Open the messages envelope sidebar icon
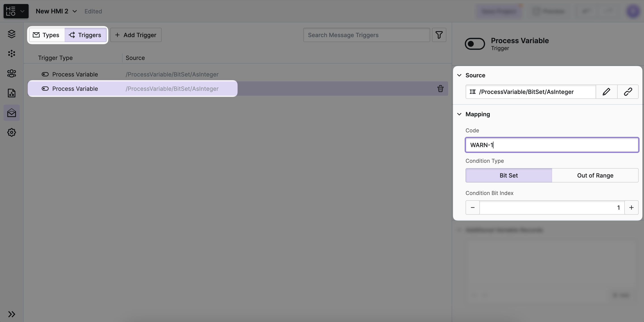 (x=11, y=113)
